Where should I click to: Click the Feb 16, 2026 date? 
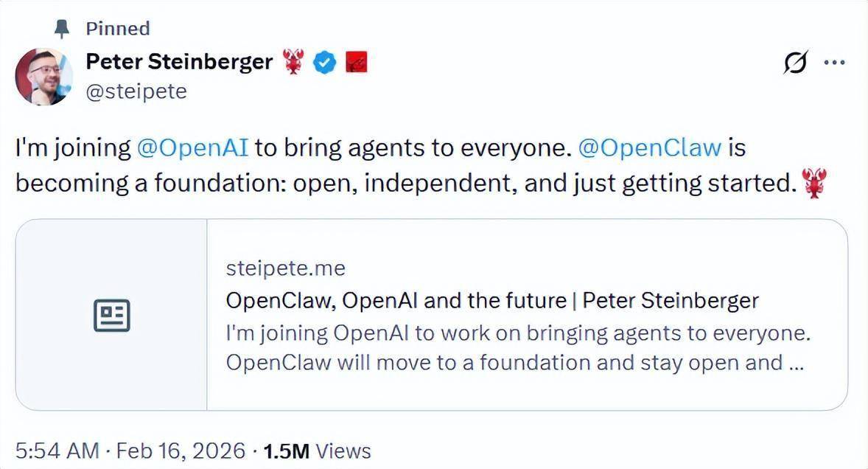click(181, 449)
